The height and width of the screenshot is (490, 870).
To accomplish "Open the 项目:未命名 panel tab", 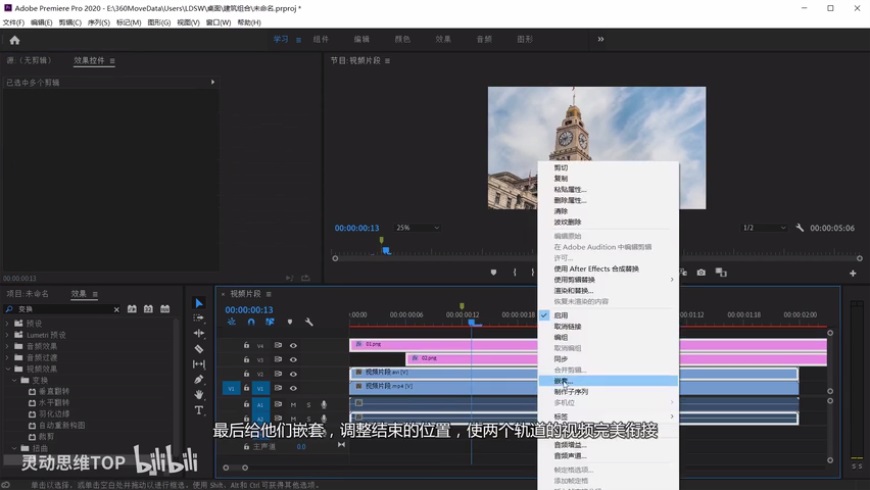I will click(27, 294).
